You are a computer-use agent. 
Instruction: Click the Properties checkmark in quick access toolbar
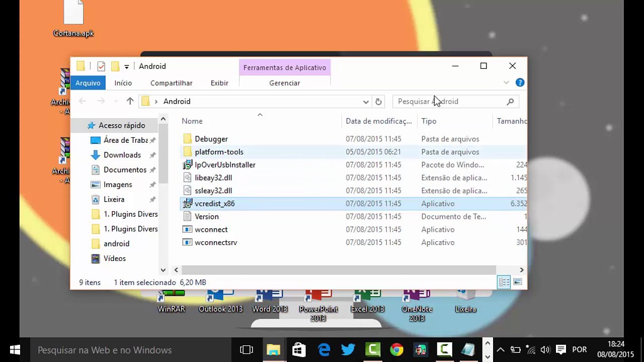pyautogui.click(x=101, y=66)
